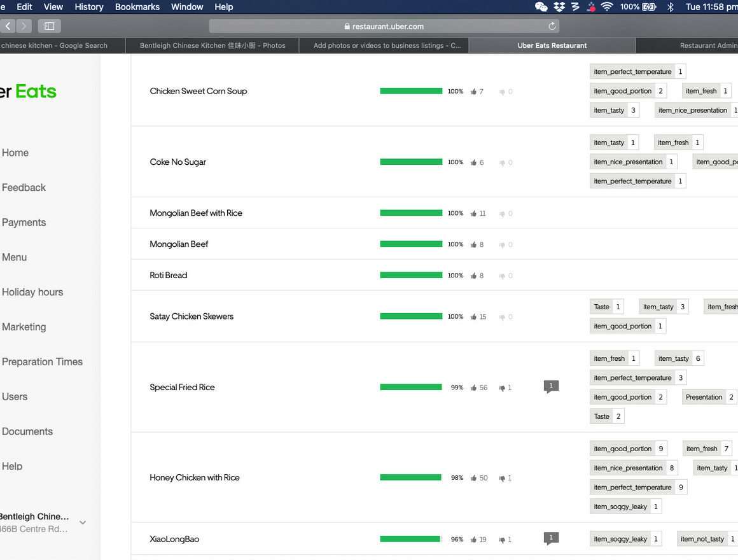Image resolution: width=738 pixels, height=560 pixels.
Task: Click the Safari sidebar toggle icon
Action: 49,26
